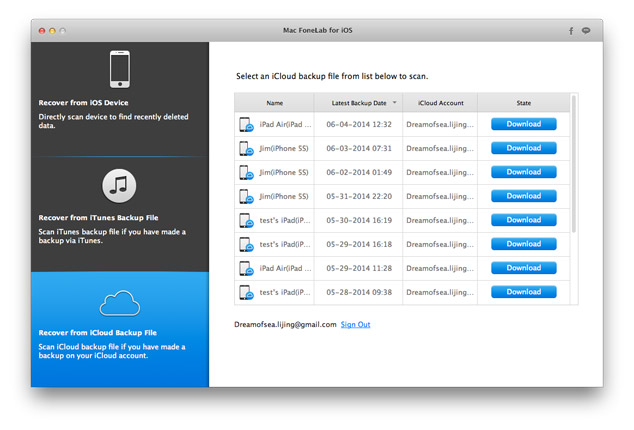Click Dreamofsea.lijing@gmail.com account text
The height and width of the screenshot is (430, 634).
pyautogui.click(x=285, y=324)
